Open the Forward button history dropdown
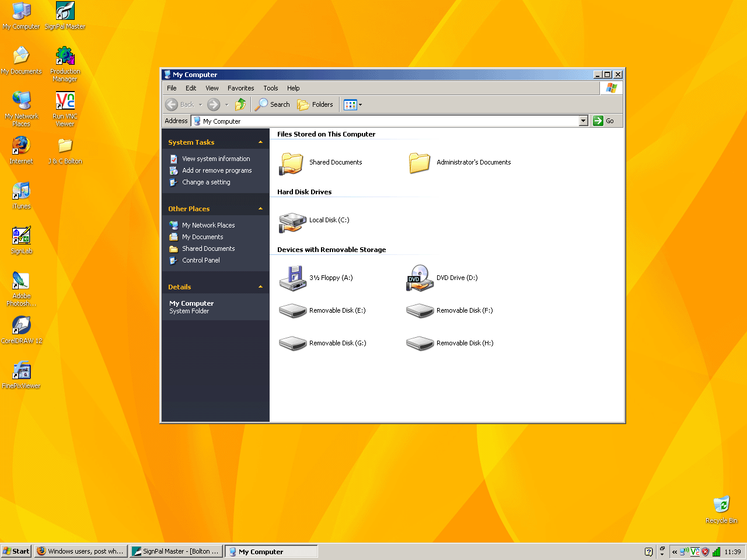747x560 pixels. (x=226, y=105)
